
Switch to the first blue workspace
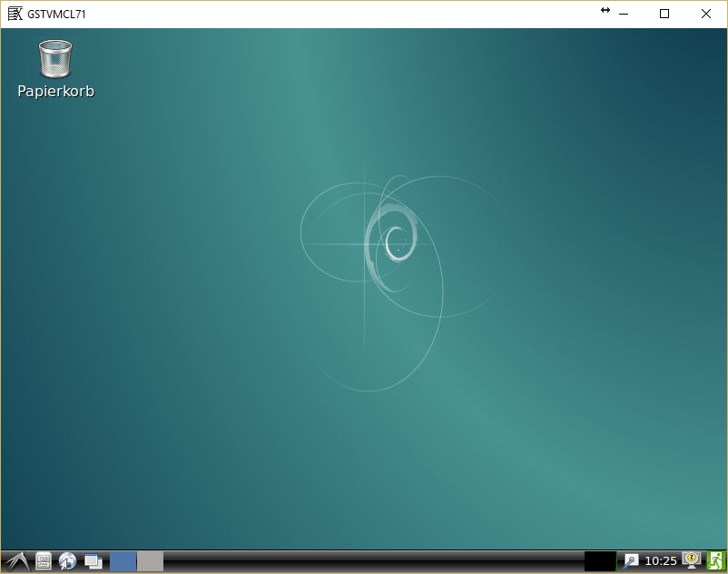pyautogui.click(x=123, y=561)
